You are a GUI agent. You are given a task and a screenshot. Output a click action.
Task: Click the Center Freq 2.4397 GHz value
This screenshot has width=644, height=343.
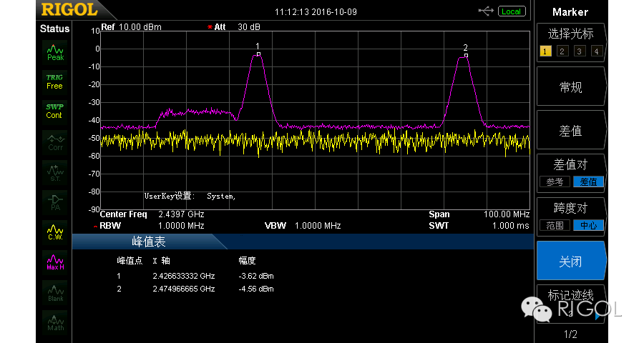pos(181,214)
